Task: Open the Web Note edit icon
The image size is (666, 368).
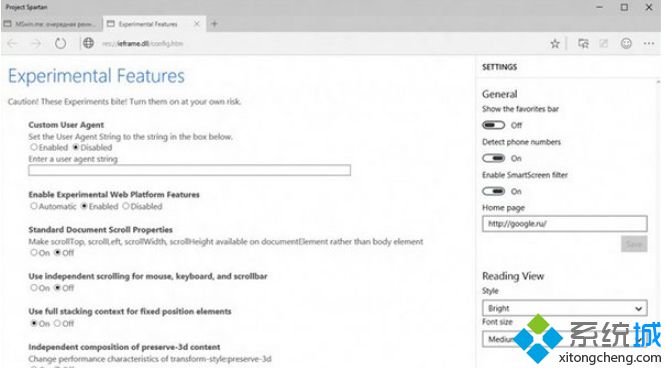Action: (x=604, y=43)
